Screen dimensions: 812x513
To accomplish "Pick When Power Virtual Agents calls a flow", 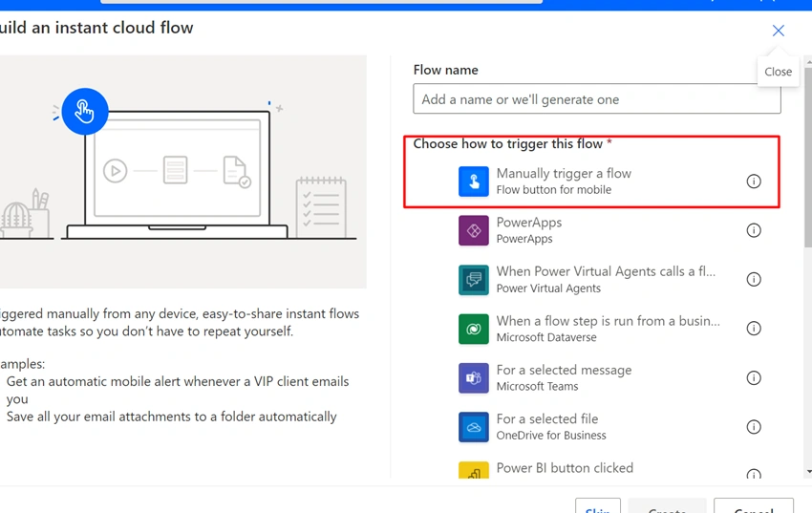I will [x=606, y=271].
